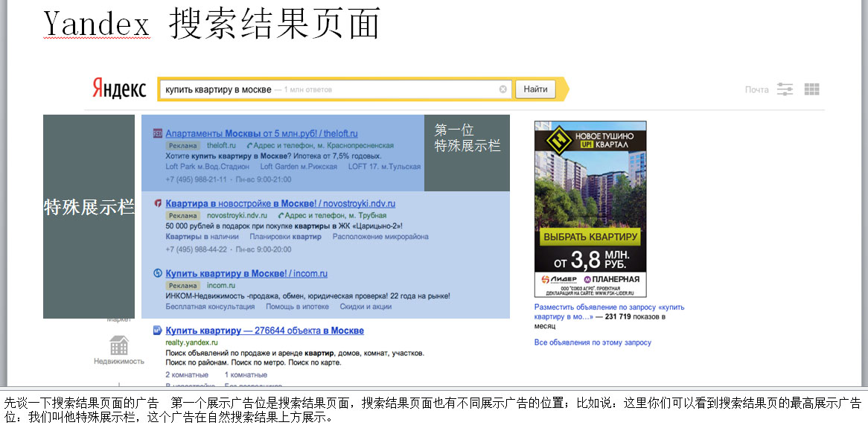The width and height of the screenshot is (868, 434).
Task: Clear the search field with the X icon
Action: point(502,89)
